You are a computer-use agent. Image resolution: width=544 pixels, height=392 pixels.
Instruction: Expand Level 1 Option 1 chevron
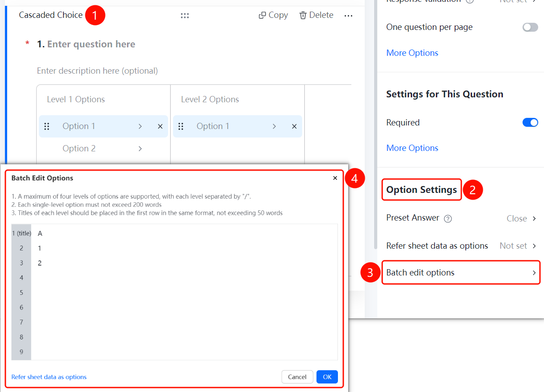click(140, 126)
